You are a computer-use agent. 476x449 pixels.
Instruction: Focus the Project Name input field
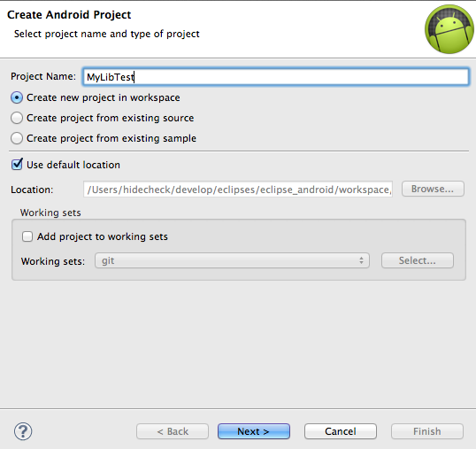(x=276, y=76)
